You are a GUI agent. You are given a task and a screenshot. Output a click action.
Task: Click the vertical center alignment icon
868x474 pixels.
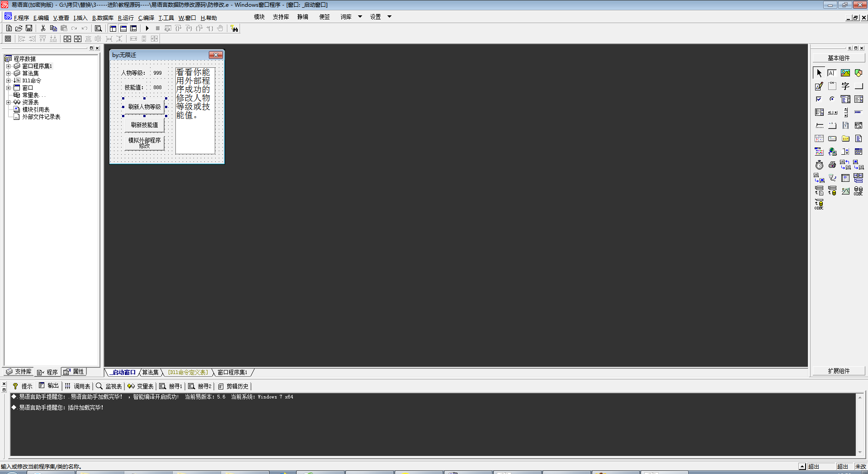click(78, 39)
